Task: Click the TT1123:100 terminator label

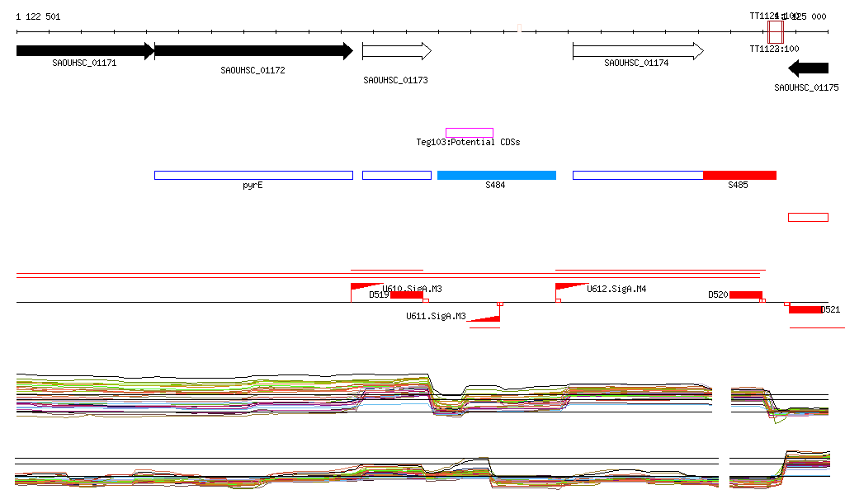Action: [x=774, y=49]
